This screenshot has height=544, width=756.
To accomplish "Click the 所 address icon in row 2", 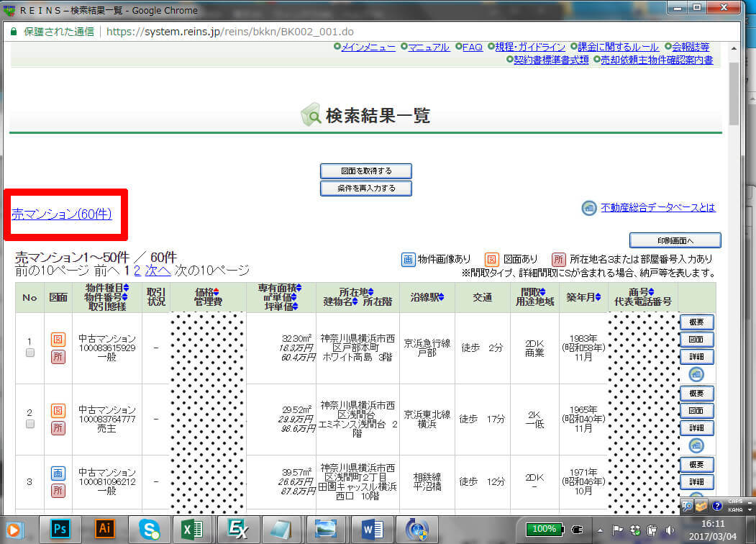I will (58, 428).
